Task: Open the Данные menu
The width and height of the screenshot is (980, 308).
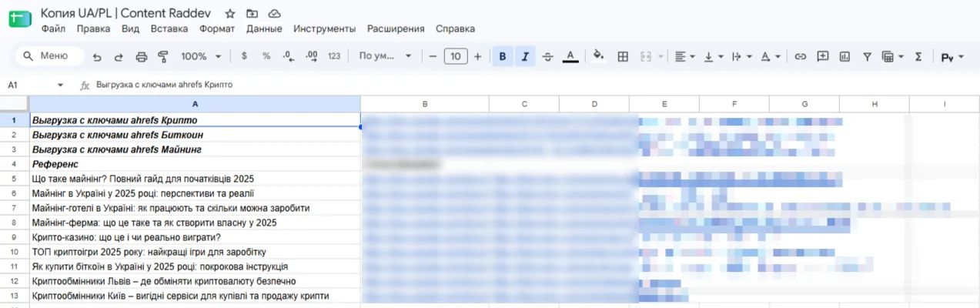Action: pyautogui.click(x=264, y=28)
